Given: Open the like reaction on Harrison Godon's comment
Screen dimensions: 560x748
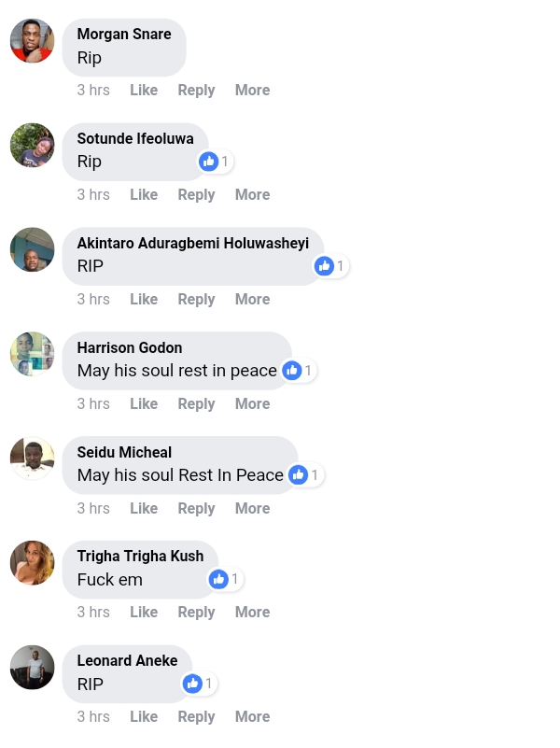Looking at the screenshot, I should tap(292, 371).
